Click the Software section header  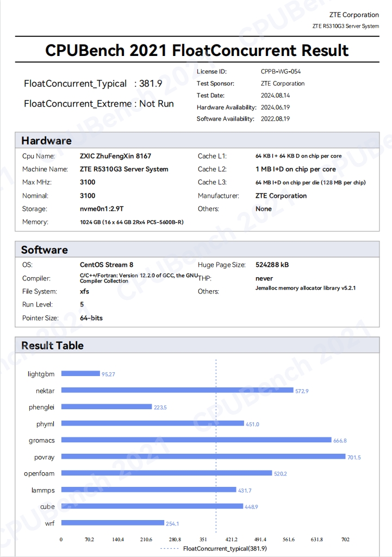(197, 249)
